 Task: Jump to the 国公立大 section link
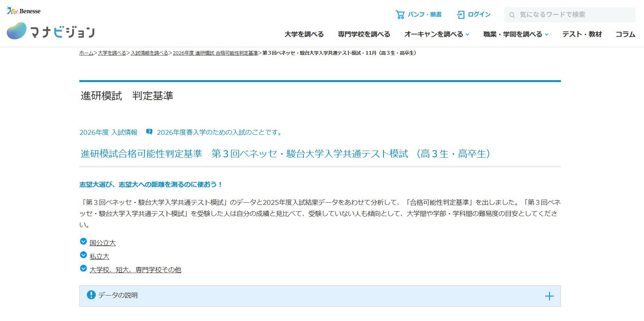tap(103, 243)
